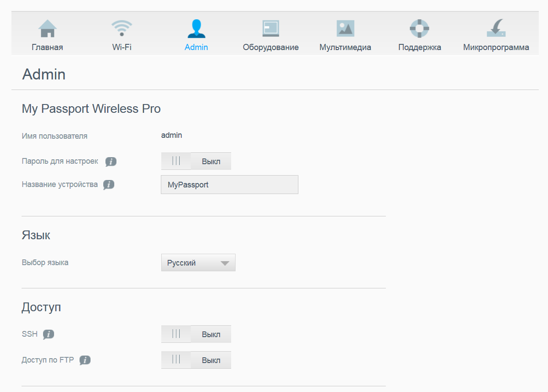Click the admin username value
Viewport: 548px width, 392px height.
point(171,135)
